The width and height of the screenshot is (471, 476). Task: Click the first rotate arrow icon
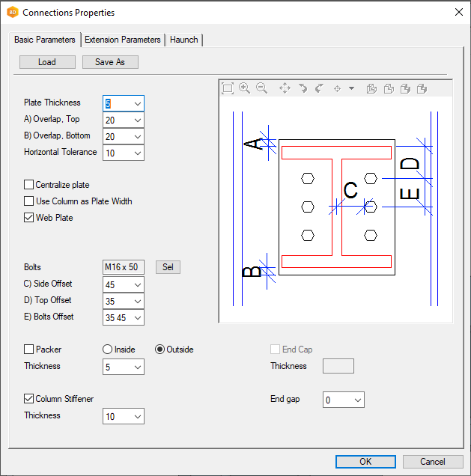tap(303, 88)
